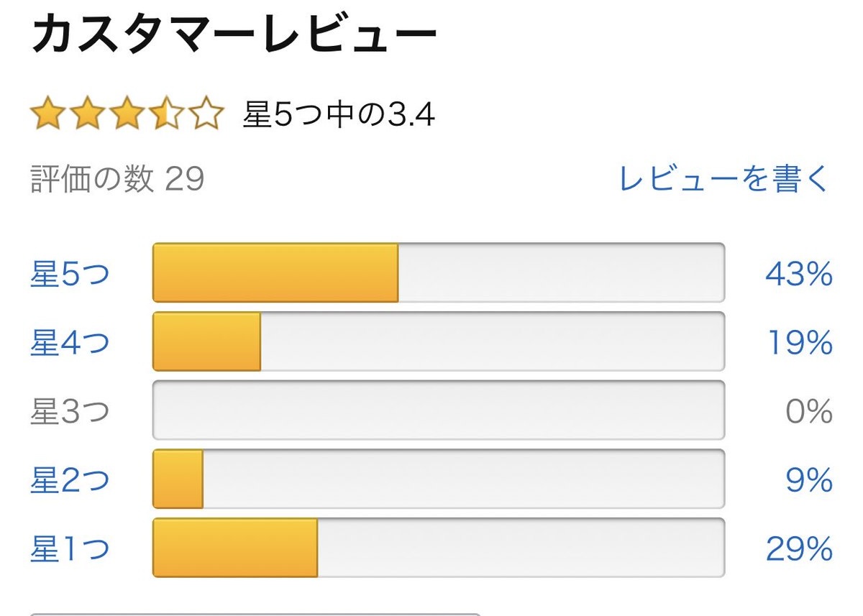Click the third gold rating star
863x616 pixels.
tap(128, 115)
